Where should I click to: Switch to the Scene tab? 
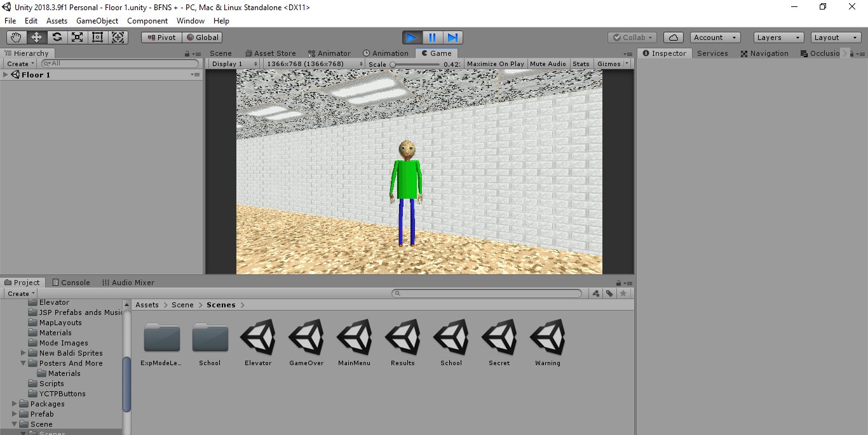220,53
